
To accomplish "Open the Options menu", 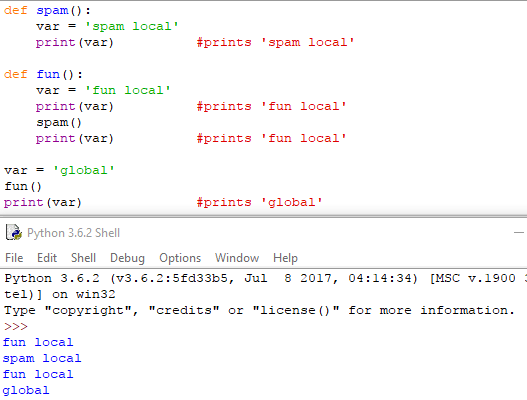I will pyautogui.click(x=180, y=258).
